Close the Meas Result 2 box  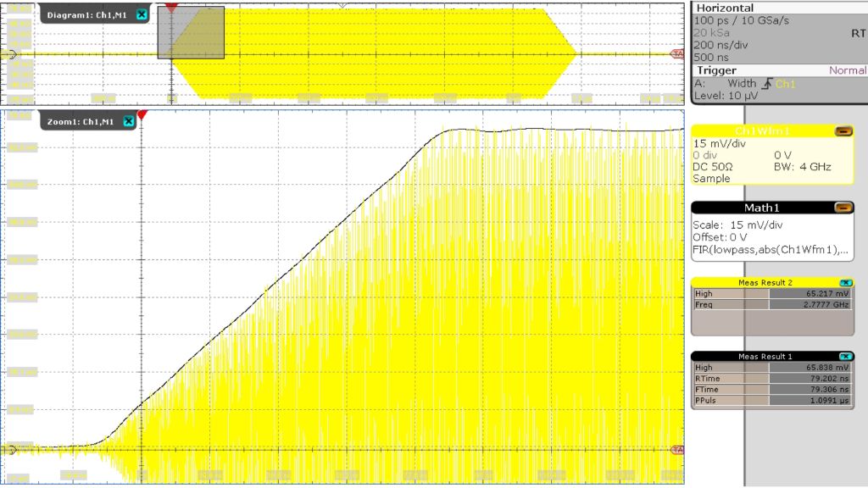click(x=845, y=282)
